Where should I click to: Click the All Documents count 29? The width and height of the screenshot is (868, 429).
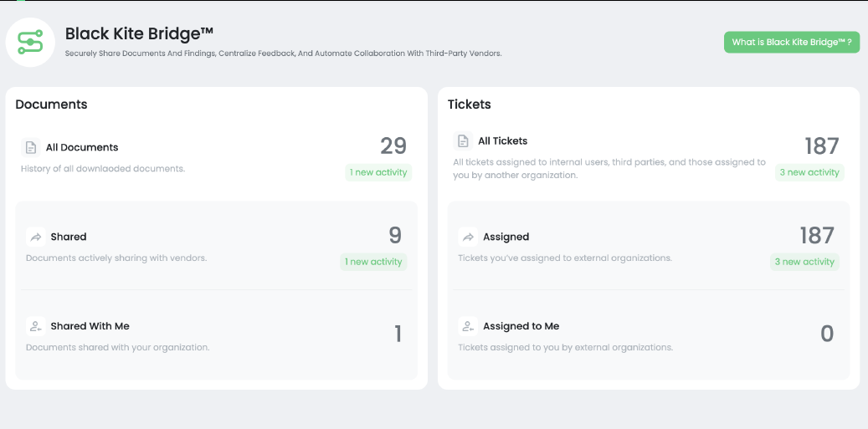tap(393, 146)
